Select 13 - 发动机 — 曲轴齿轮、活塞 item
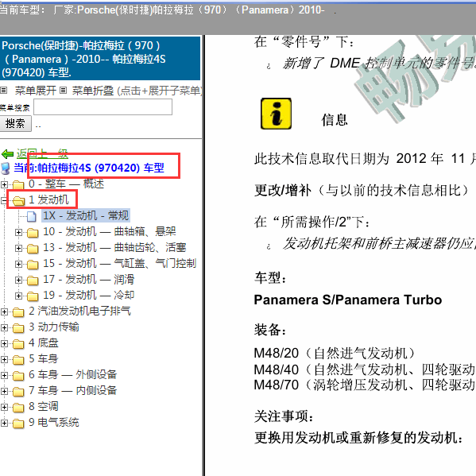 click(114, 247)
